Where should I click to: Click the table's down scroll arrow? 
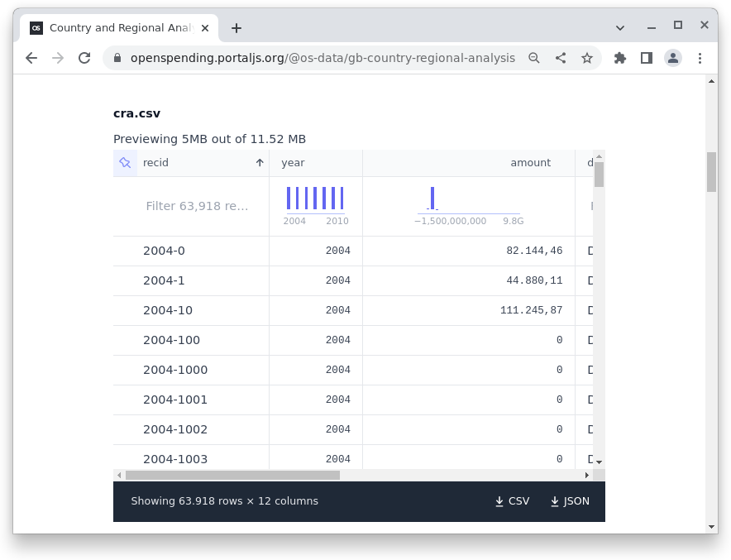click(x=600, y=462)
